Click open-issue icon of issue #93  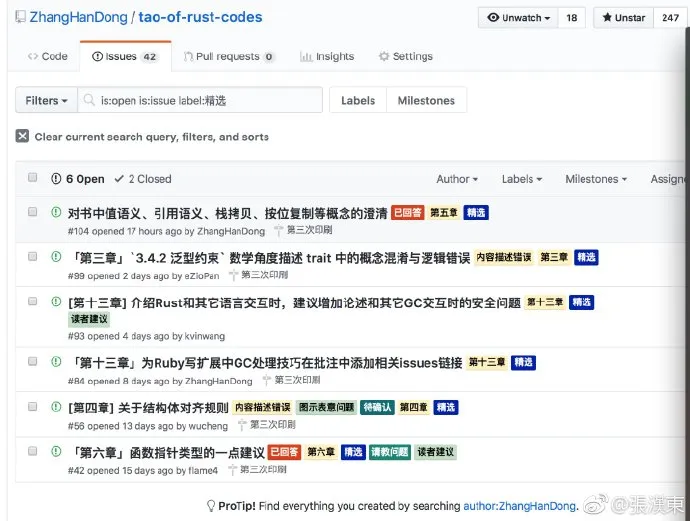click(56, 301)
